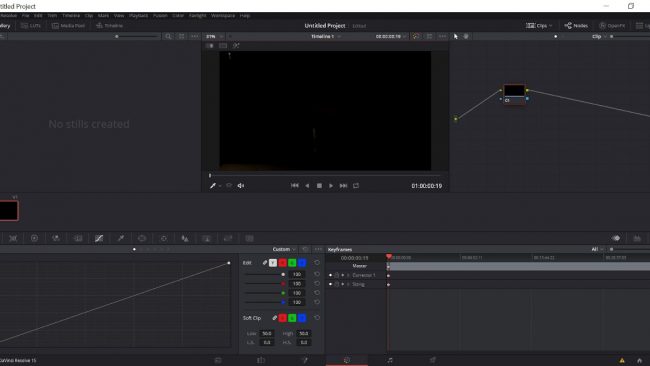Screen dimensions: 650x366
Task: Open the Camera Raw palette
Action: tap(13, 238)
